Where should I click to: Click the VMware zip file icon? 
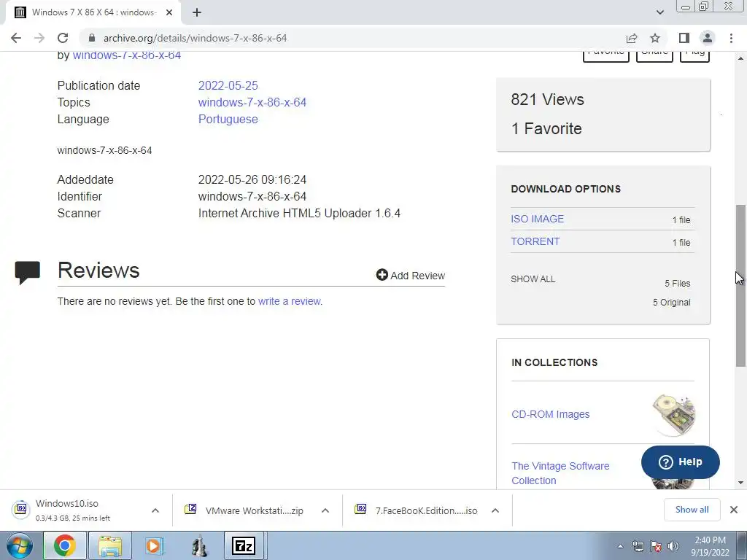[190, 509]
